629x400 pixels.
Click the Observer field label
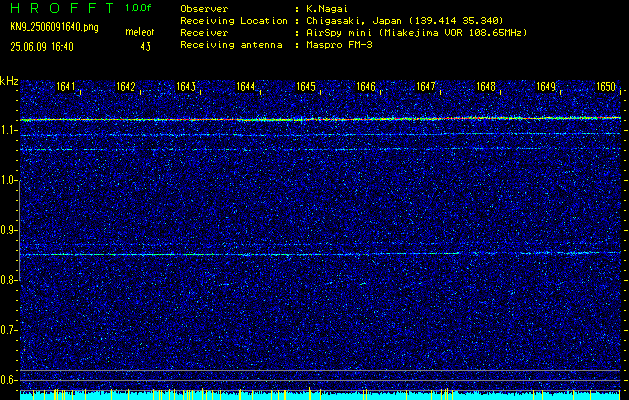tap(204, 9)
